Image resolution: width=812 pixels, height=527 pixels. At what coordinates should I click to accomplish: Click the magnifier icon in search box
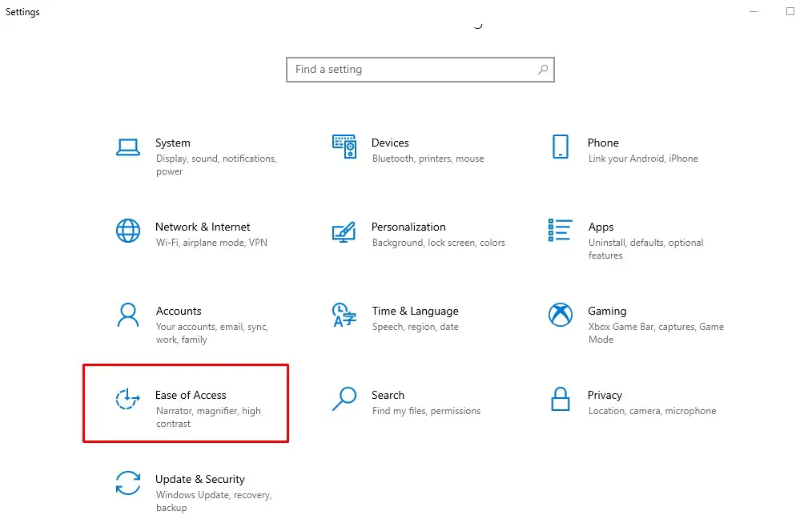543,70
